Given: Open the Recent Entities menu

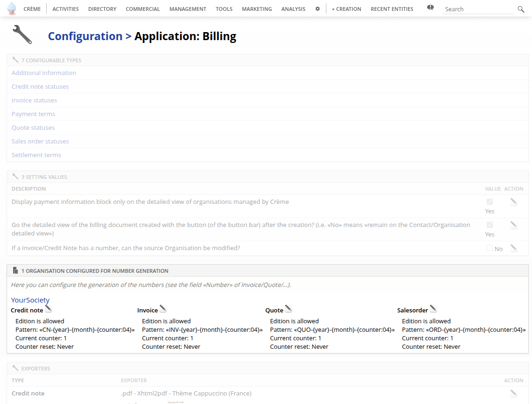Looking at the screenshot, I should (x=392, y=9).
